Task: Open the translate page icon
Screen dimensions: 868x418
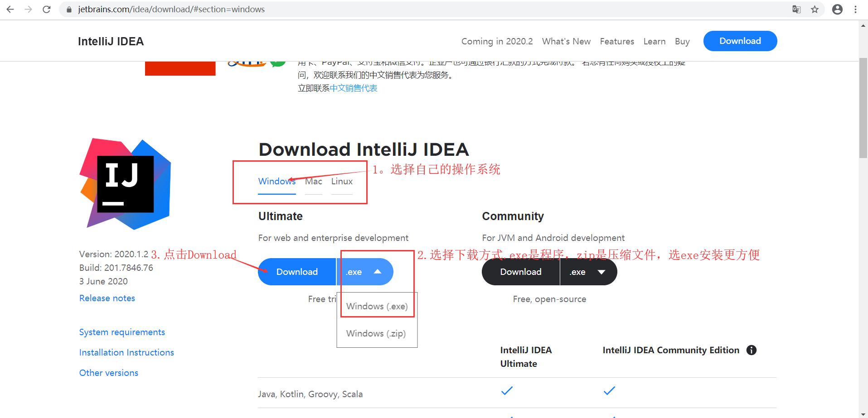Action: point(796,9)
